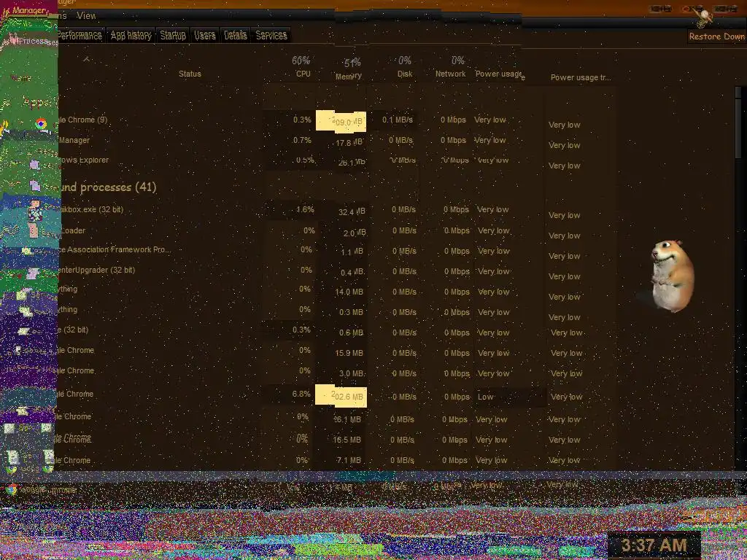Click the 3:37 AM clock
Screen dimensions: 747x560
[654, 545]
